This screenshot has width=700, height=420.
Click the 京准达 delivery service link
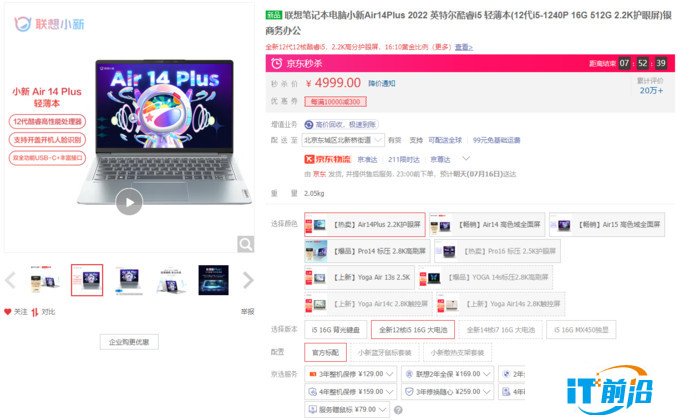click(x=367, y=159)
